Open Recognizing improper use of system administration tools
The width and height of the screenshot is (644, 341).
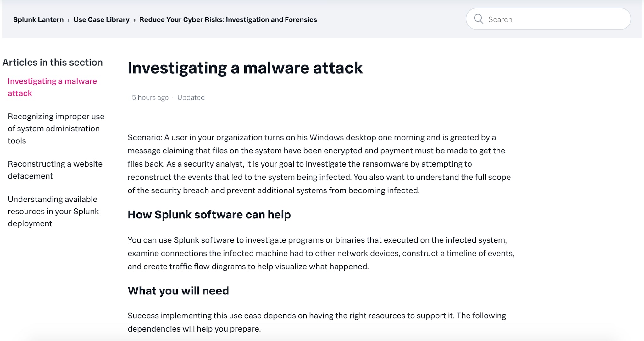[56, 129]
